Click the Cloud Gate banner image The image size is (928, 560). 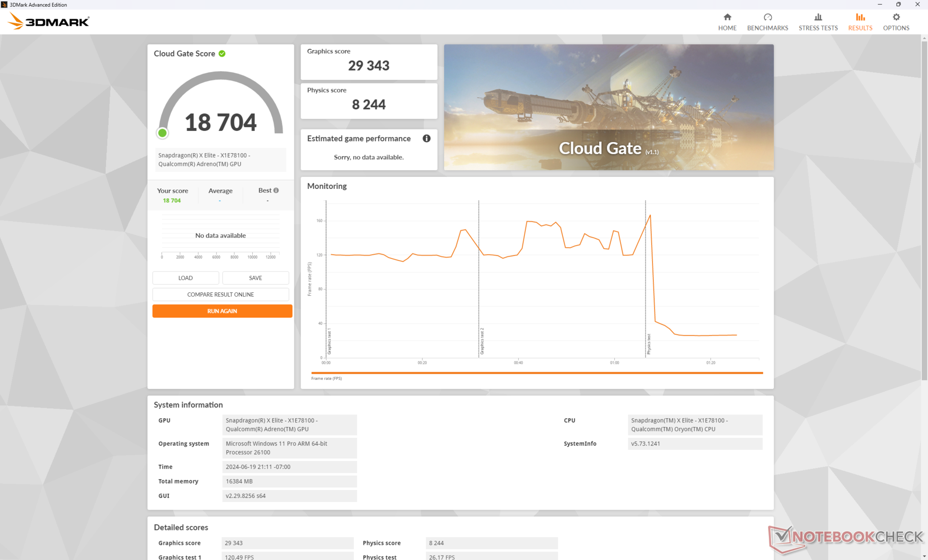coord(608,107)
